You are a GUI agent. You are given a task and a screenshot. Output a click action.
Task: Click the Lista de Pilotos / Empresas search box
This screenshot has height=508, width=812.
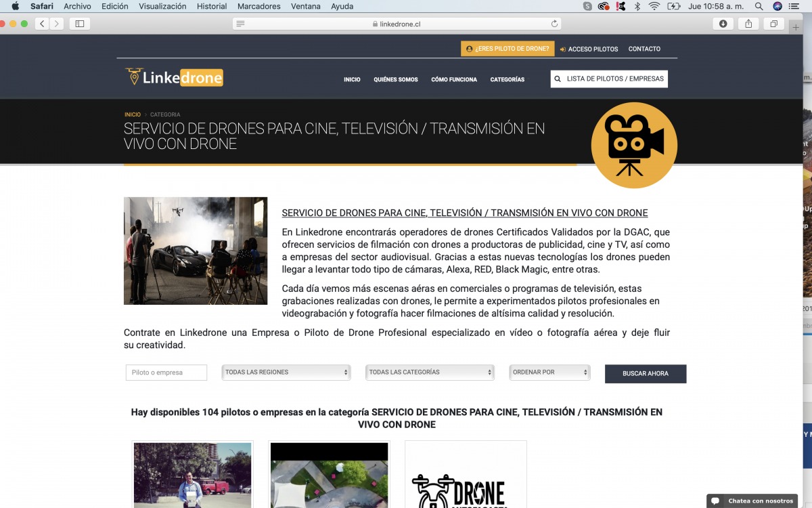pos(609,79)
